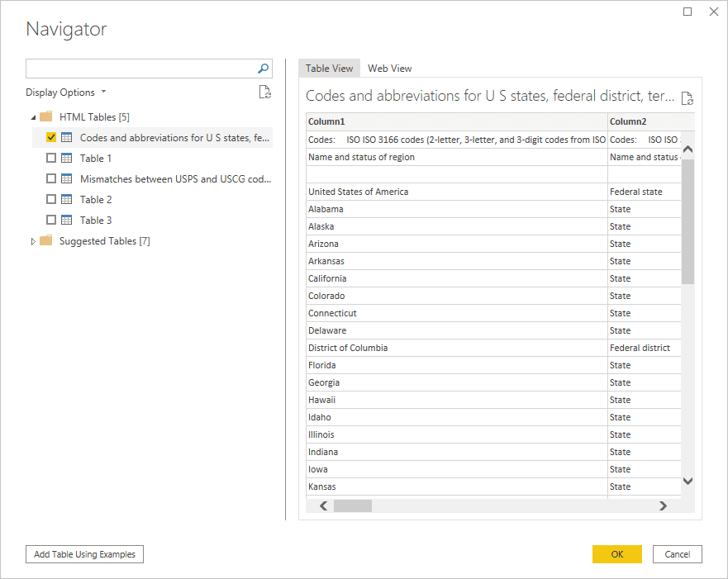Click the preview refresh icon beside table title
The width and height of the screenshot is (728, 579).
point(687,98)
